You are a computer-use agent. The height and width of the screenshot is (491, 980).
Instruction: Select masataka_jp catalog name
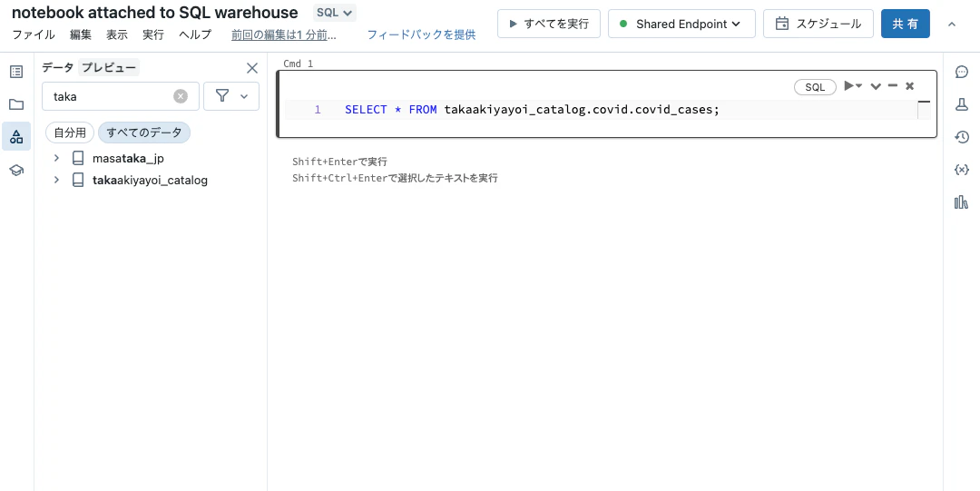pyautogui.click(x=128, y=158)
